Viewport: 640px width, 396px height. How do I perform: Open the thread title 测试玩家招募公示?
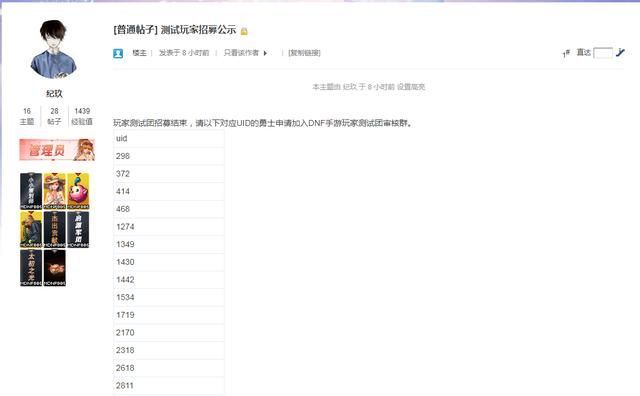pyautogui.click(x=198, y=30)
